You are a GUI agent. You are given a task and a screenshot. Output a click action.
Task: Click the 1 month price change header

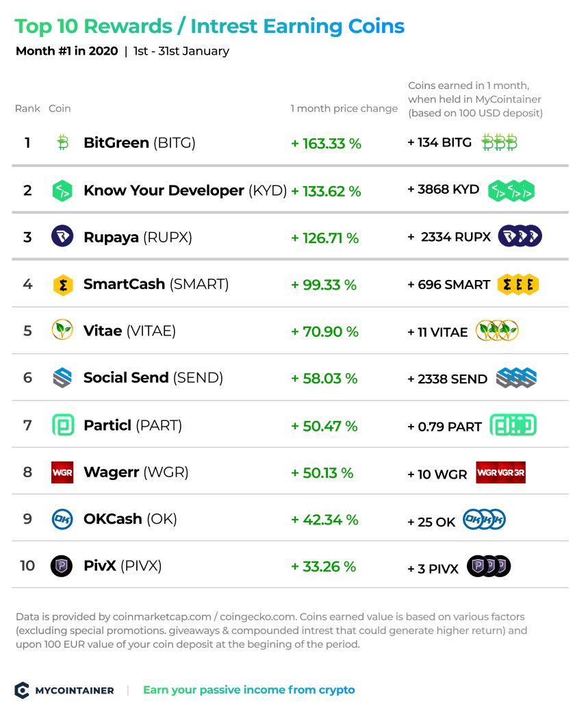pos(344,108)
